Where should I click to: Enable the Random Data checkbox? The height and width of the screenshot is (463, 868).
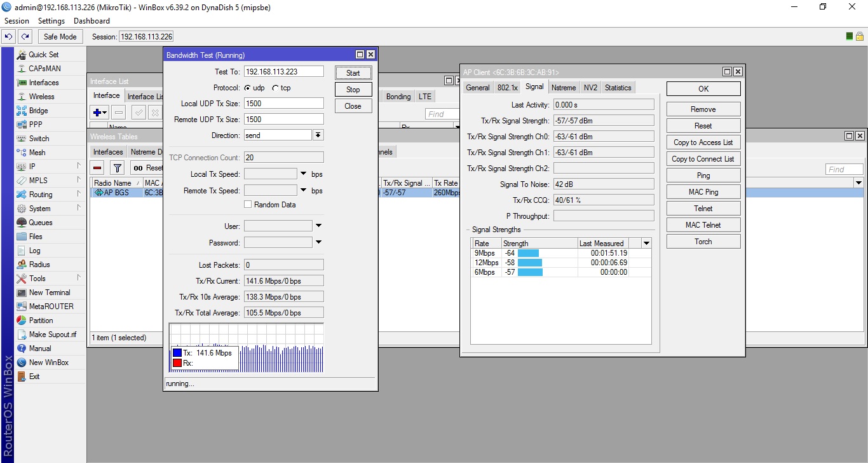pyautogui.click(x=248, y=205)
